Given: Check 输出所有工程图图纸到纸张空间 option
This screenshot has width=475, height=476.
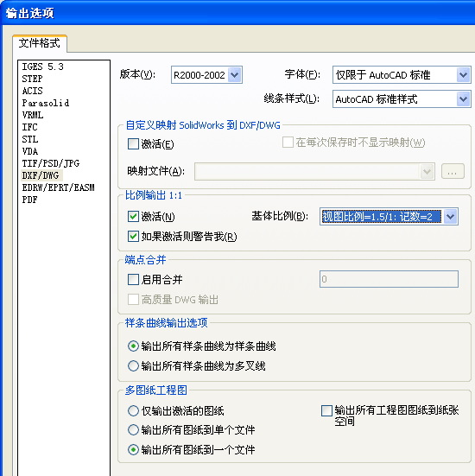Looking at the screenshot, I should tap(326, 410).
